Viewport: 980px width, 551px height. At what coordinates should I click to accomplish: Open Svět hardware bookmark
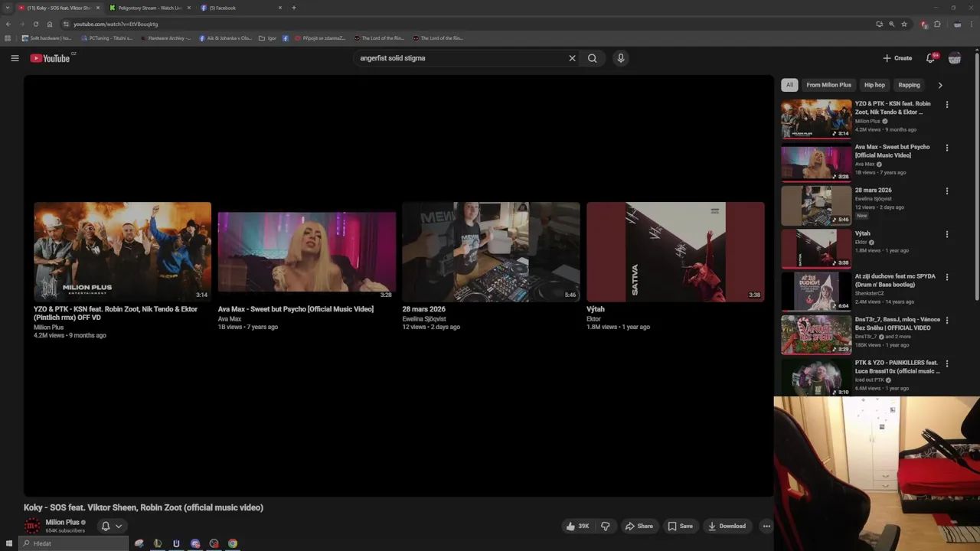coord(47,37)
